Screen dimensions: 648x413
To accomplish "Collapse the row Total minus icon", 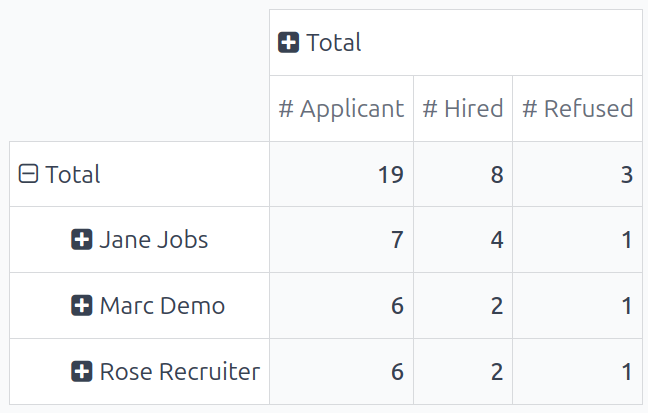I will [x=29, y=175].
